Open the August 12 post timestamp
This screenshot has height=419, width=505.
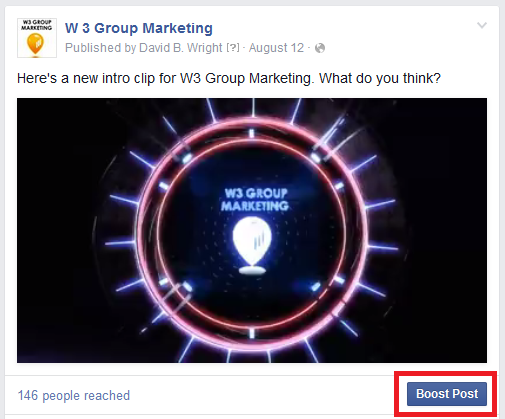tap(276, 48)
